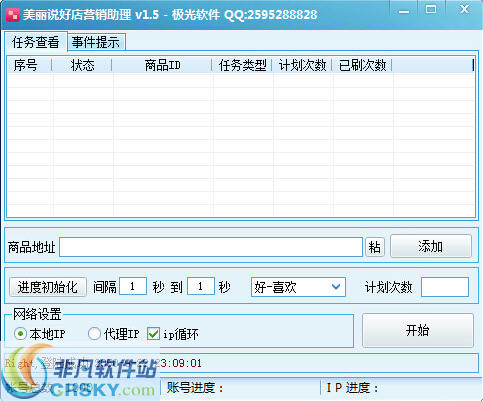This screenshot has height=401, width=483.
Task: Toggle the ip循环 checkbox
Action: (x=153, y=334)
